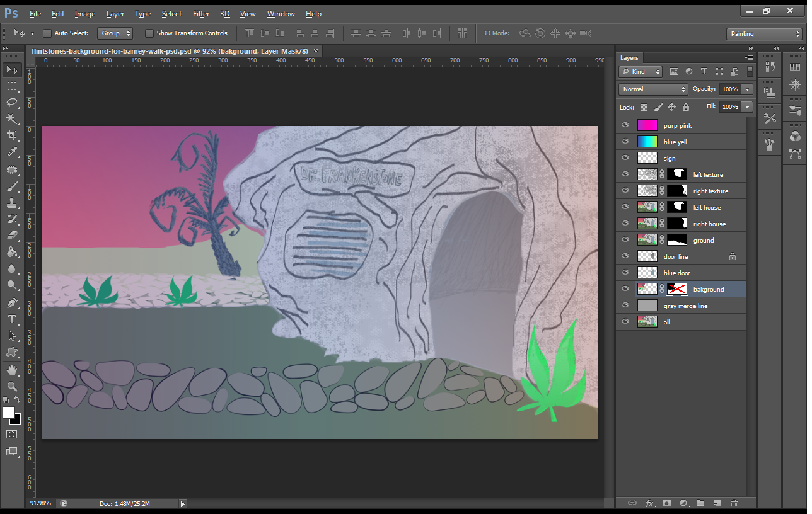Select the Hand tool
The height and width of the screenshot is (514, 812).
coord(12,370)
